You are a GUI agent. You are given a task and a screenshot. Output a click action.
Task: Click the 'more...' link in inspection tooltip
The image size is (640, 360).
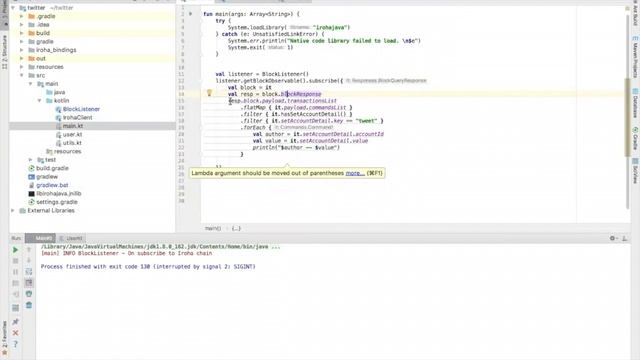pyautogui.click(x=355, y=173)
